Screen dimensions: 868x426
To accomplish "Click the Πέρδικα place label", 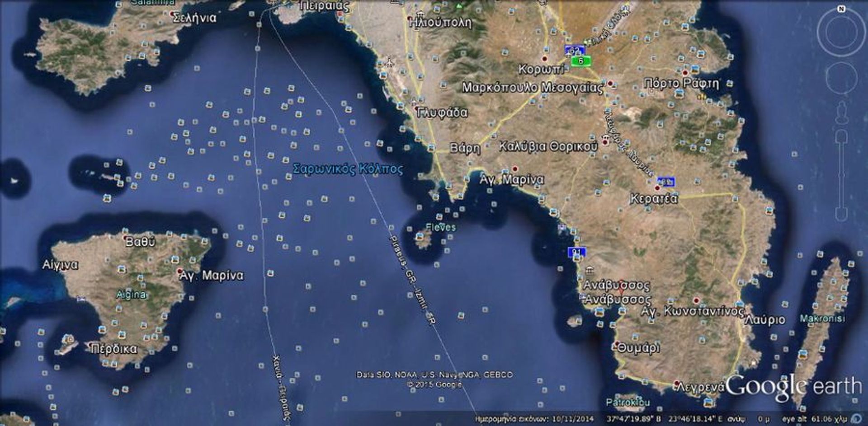I will pos(114,349).
